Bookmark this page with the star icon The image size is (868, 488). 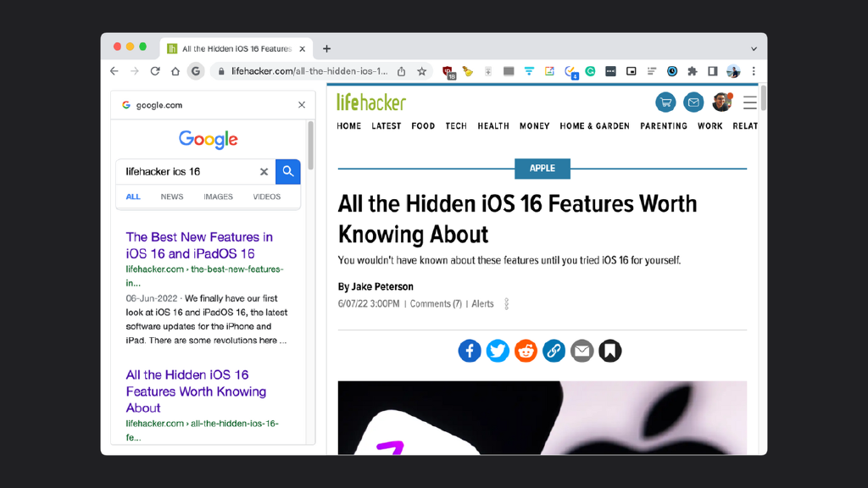[x=422, y=71]
